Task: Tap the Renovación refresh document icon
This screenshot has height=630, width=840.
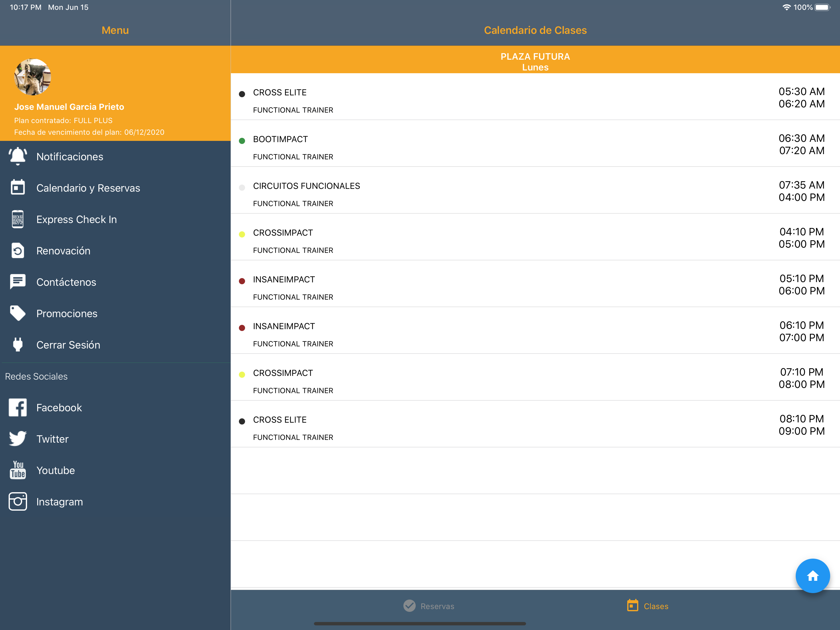Action: coord(18,251)
